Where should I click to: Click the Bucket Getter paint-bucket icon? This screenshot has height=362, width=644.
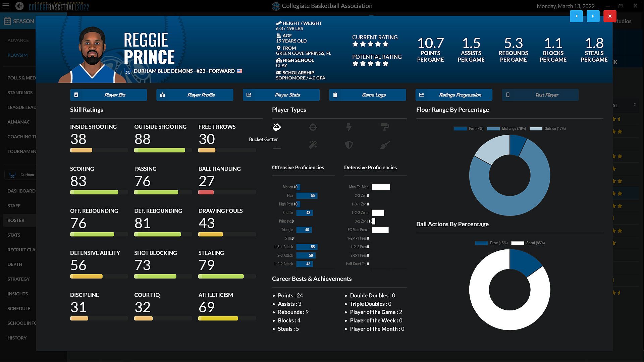277,127
